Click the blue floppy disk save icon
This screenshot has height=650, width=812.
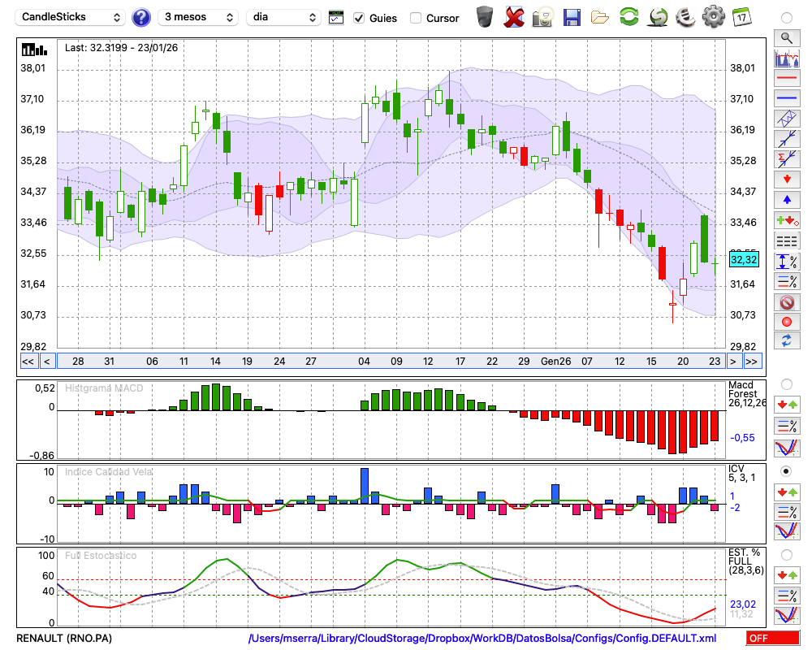click(x=572, y=16)
